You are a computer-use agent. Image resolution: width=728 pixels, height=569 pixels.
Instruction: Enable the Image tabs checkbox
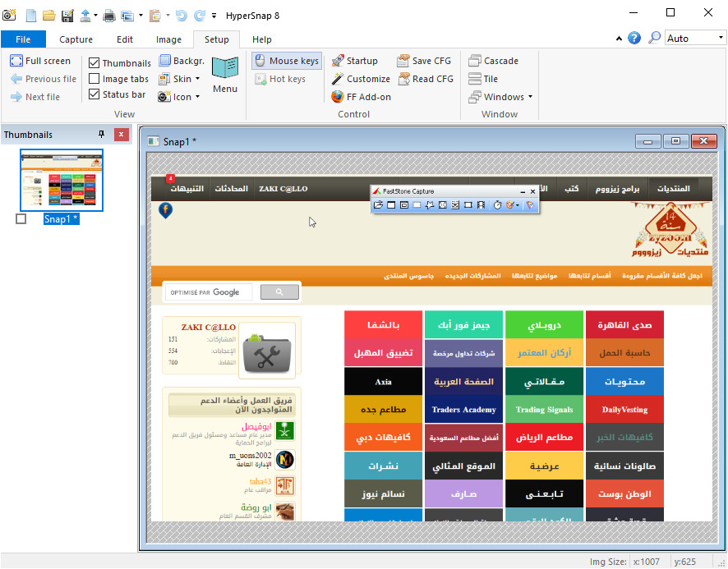coord(94,79)
